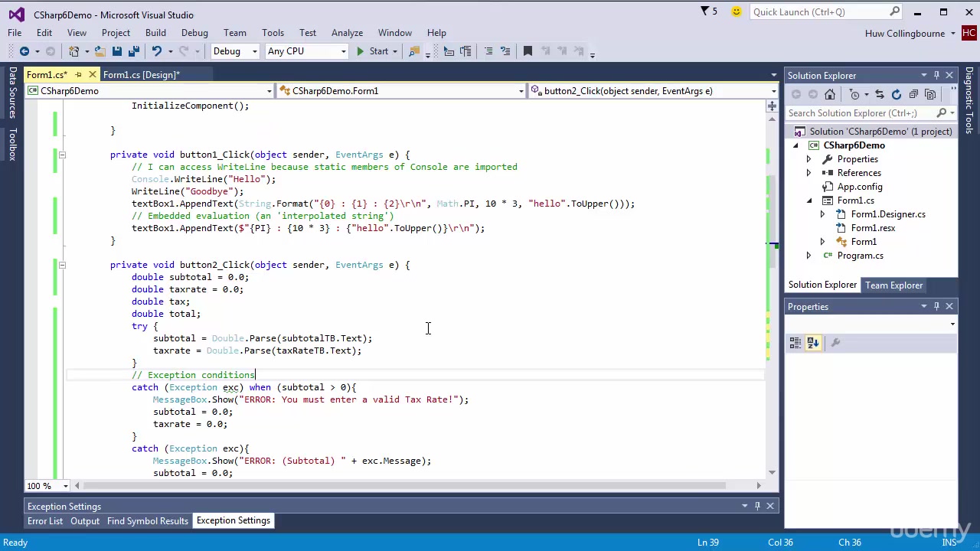
Task: Expand the References node
Action: [808, 173]
